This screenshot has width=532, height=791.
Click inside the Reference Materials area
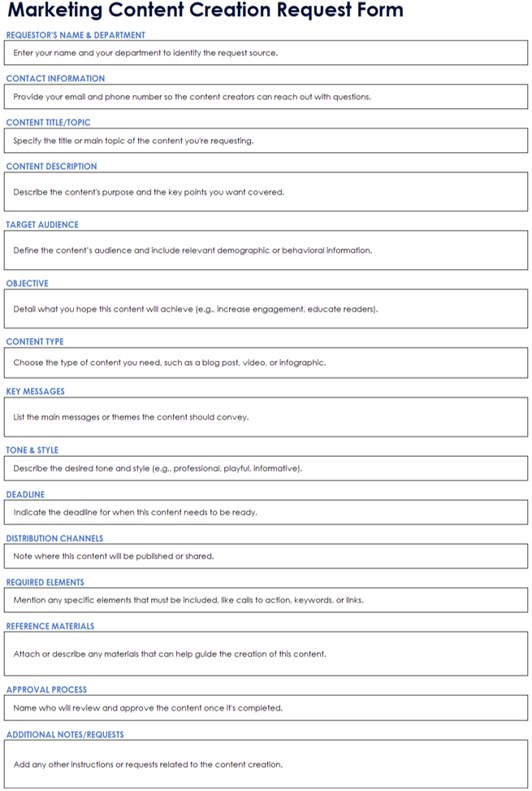(x=266, y=654)
